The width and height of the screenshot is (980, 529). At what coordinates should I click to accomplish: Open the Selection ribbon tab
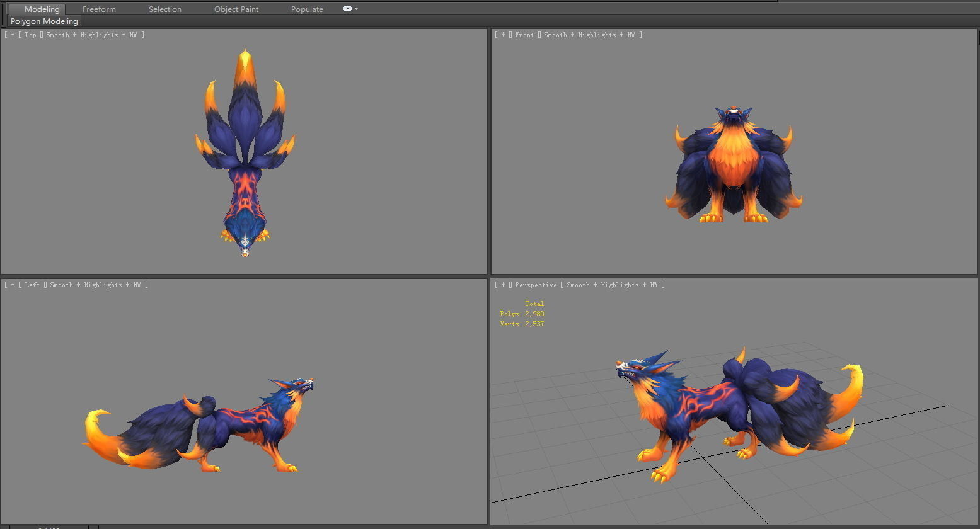[x=165, y=9]
